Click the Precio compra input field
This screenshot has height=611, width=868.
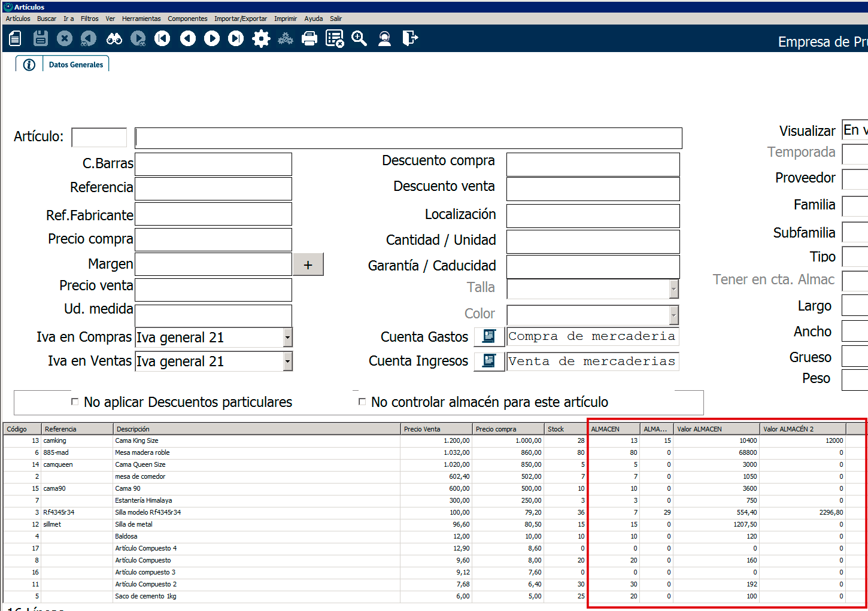point(213,239)
